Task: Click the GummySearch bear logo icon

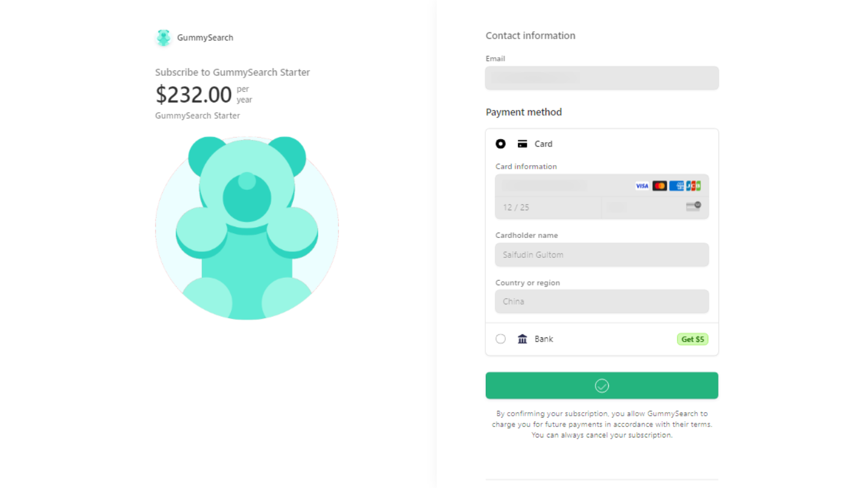Action: point(163,37)
